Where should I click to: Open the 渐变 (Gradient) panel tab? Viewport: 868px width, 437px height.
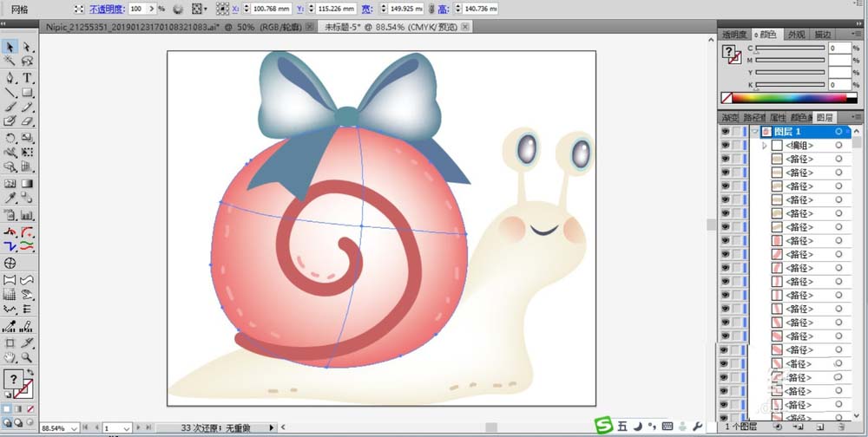pyautogui.click(x=730, y=117)
